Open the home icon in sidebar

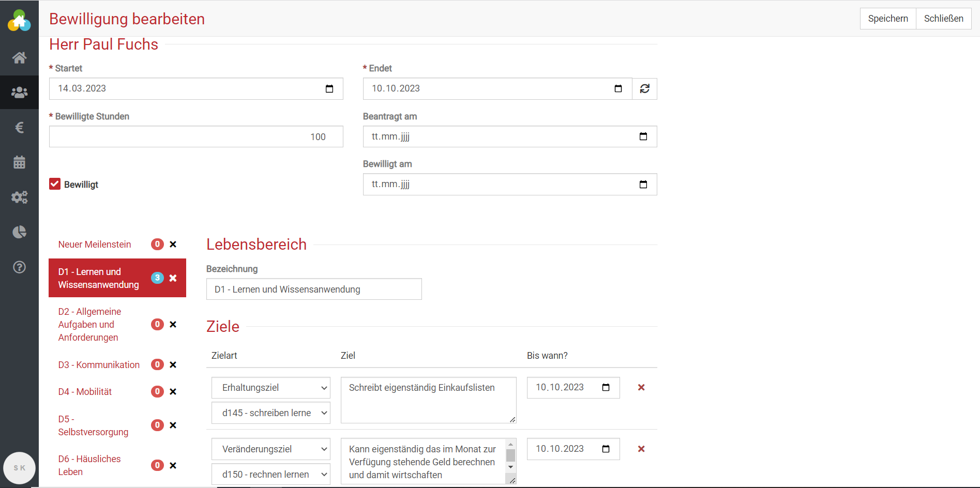point(19,57)
